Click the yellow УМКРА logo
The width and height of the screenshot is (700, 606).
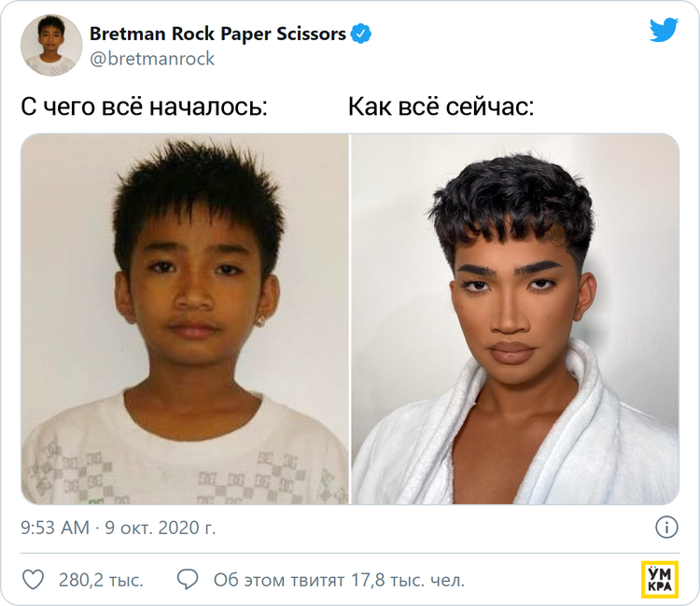pos(660,580)
